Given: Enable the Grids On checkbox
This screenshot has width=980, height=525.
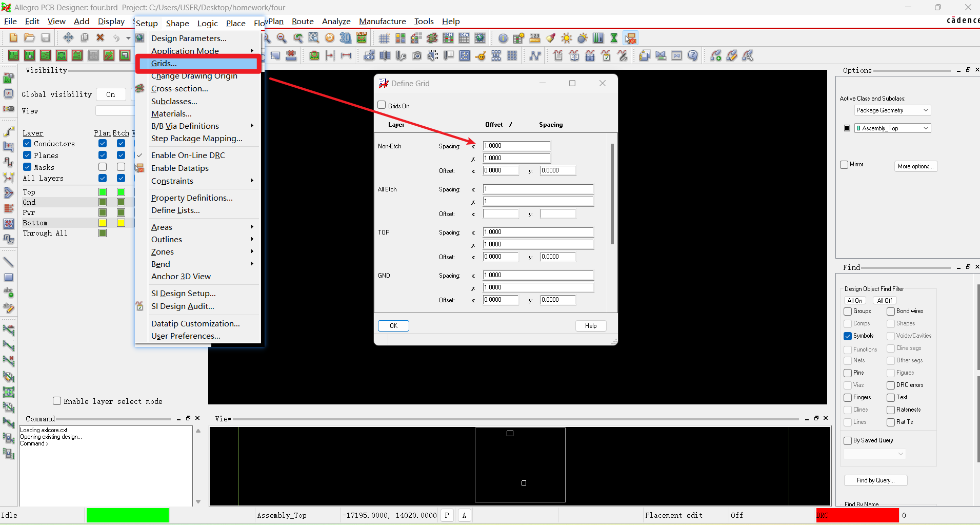Looking at the screenshot, I should click(x=382, y=105).
